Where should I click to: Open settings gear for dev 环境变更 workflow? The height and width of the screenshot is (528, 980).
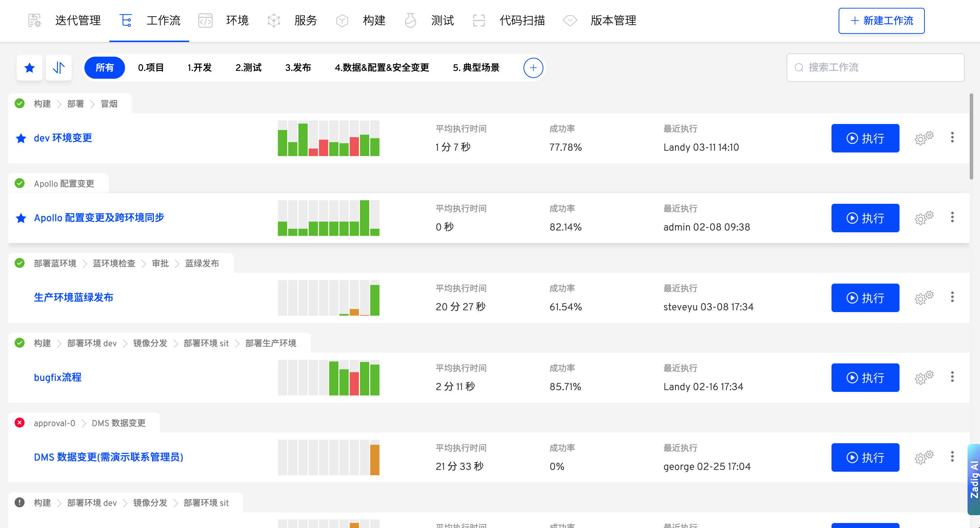[x=923, y=138]
